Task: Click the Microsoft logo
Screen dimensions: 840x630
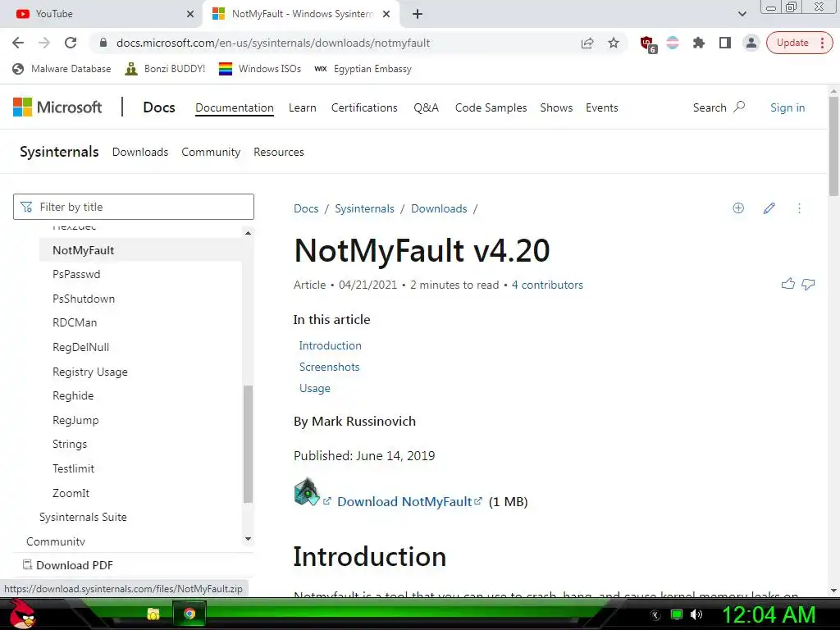Action: point(57,107)
